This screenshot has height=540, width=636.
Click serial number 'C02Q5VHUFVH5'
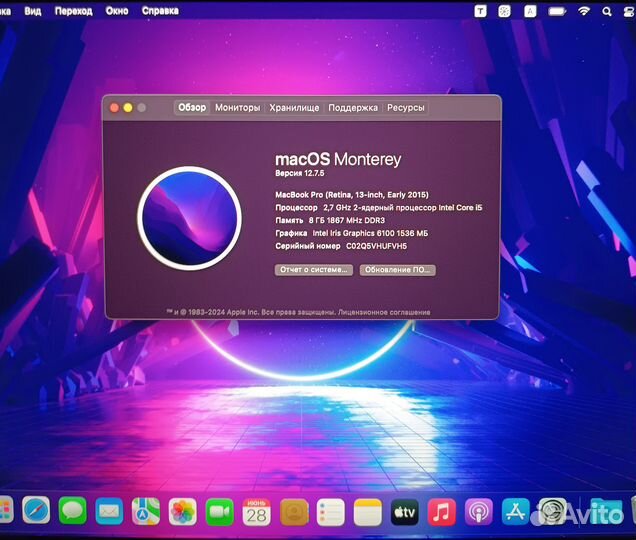(x=376, y=246)
